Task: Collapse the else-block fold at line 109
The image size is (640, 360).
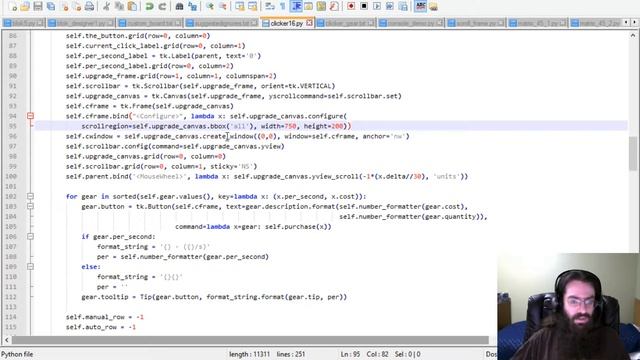Action: click(30, 267)
